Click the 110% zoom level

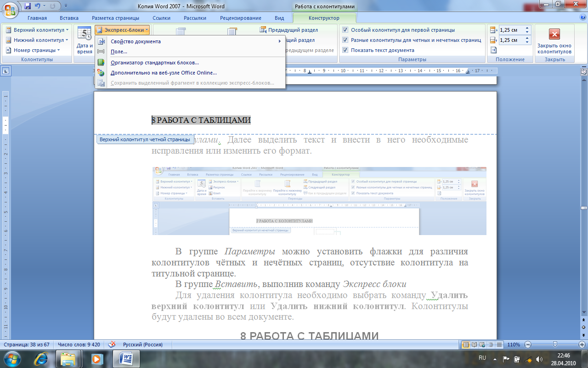pos(514,345)
